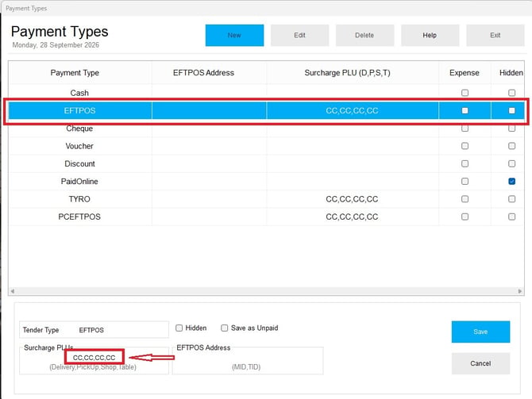Screen dimensions: 532x399
Task: Toggle the Expense checkbox for PaidOnline
Action: click(x=465, y=182)
